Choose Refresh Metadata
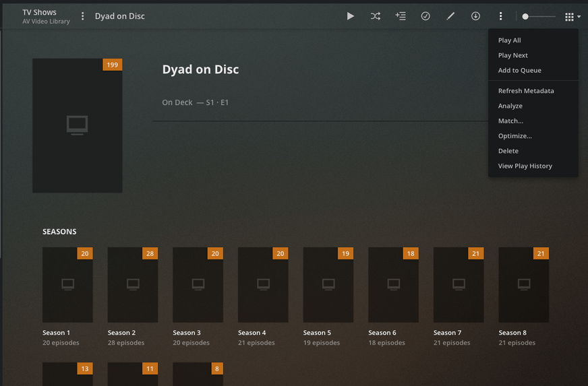This screenshot has height=386, width=588. pos(533,91)
